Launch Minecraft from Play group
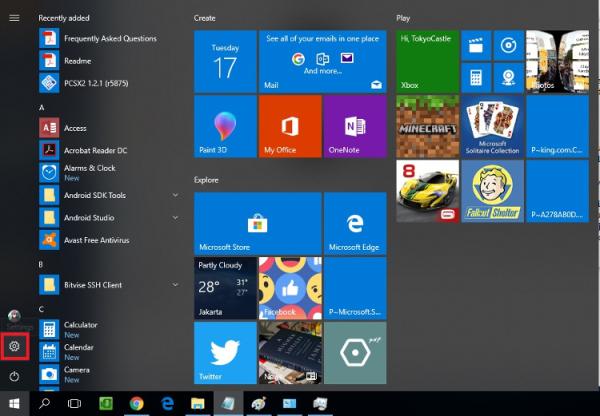Screen dimensions: 600x416 point(427,127)
